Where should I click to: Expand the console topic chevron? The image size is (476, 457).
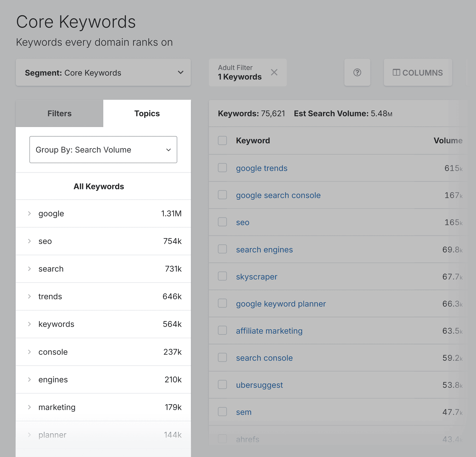[29, 352]
